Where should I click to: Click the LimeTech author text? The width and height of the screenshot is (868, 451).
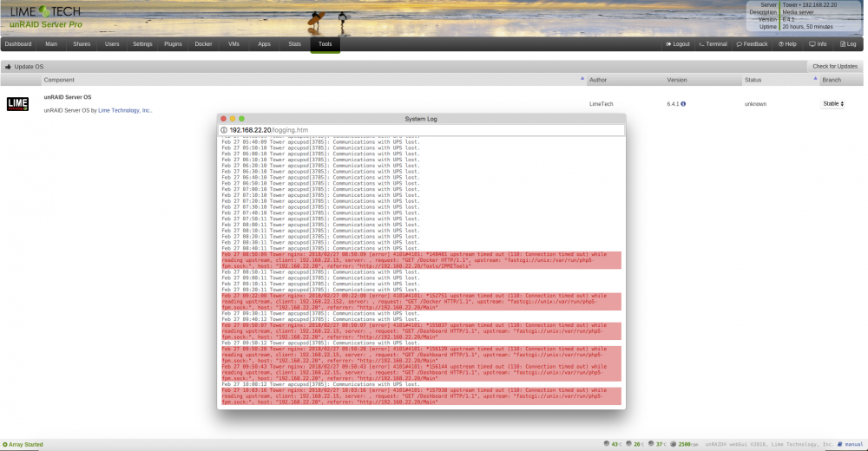coord(602,104)
